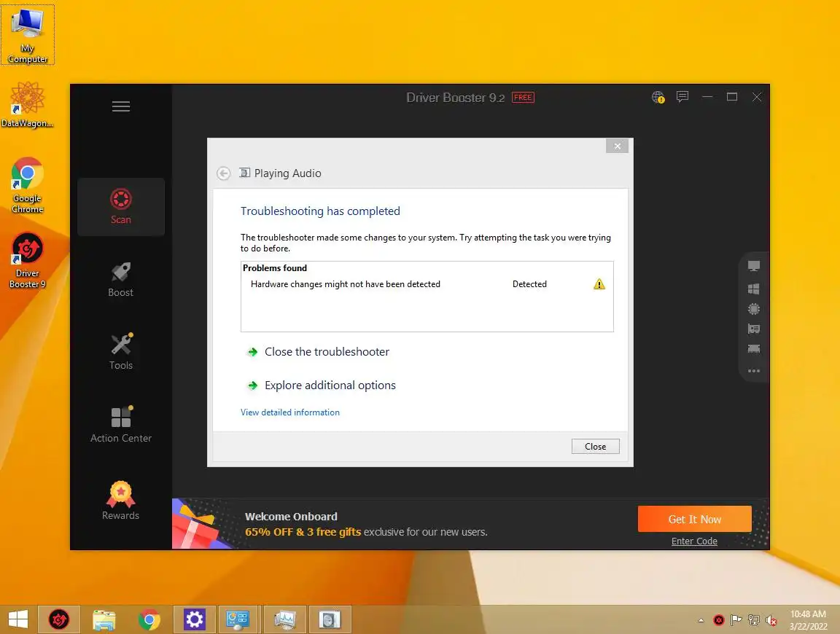Image resolution: width=840 pixels, height=634 pixels.
Task: Click the Detected status text
Action: (529, 284)
